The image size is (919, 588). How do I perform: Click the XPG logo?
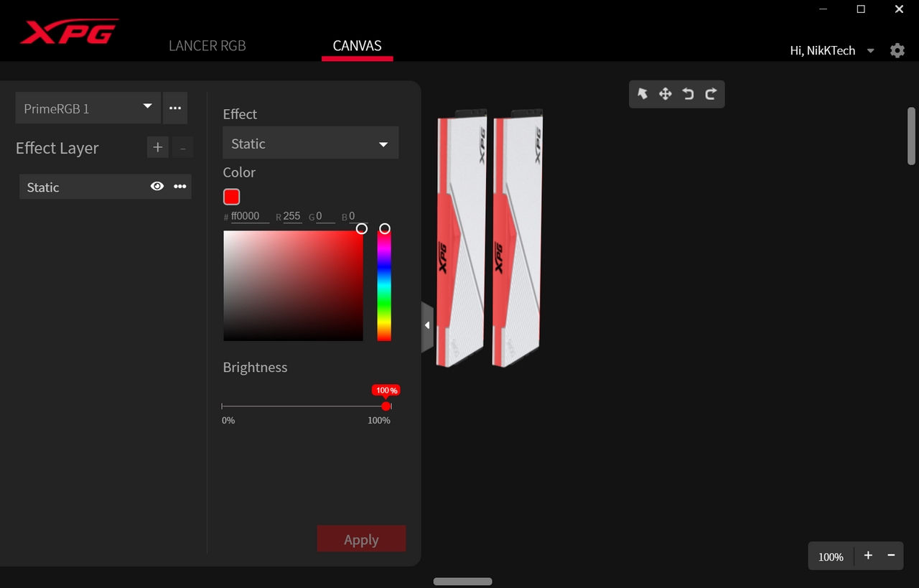click(69, 32)
